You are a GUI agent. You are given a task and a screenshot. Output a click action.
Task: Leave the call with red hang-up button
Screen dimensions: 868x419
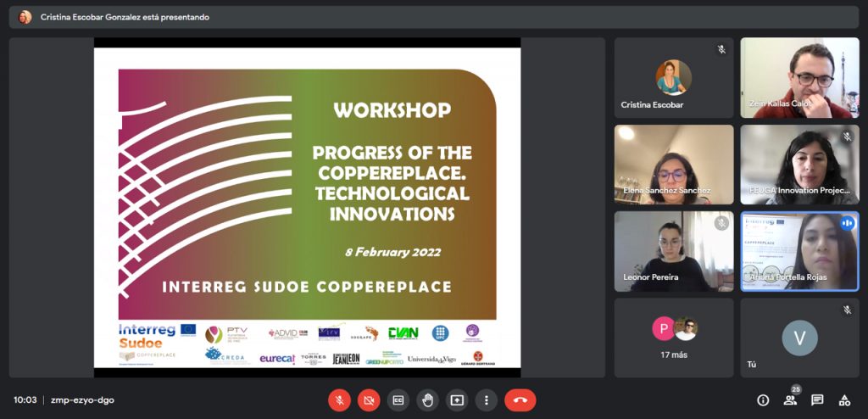520,400
